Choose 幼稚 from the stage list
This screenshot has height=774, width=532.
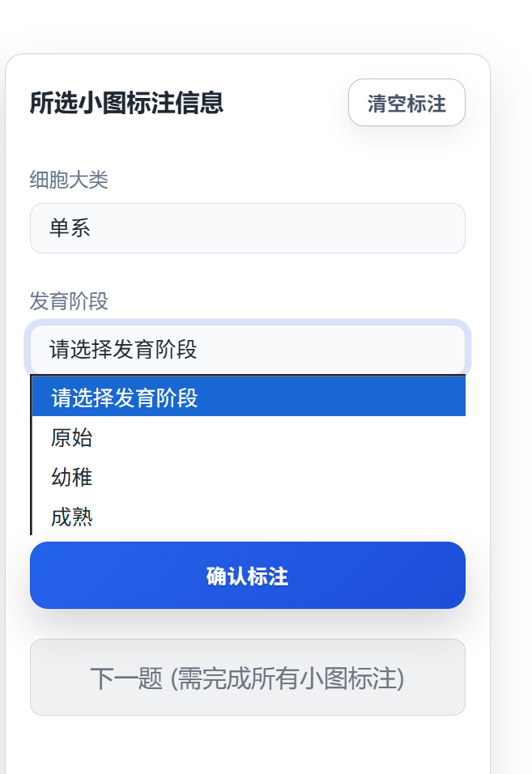coord(247,477)
